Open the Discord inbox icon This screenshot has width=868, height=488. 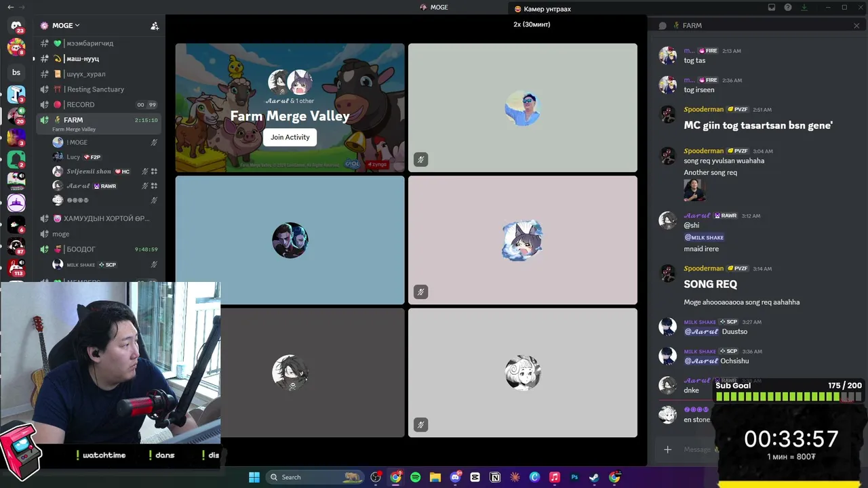772,7
